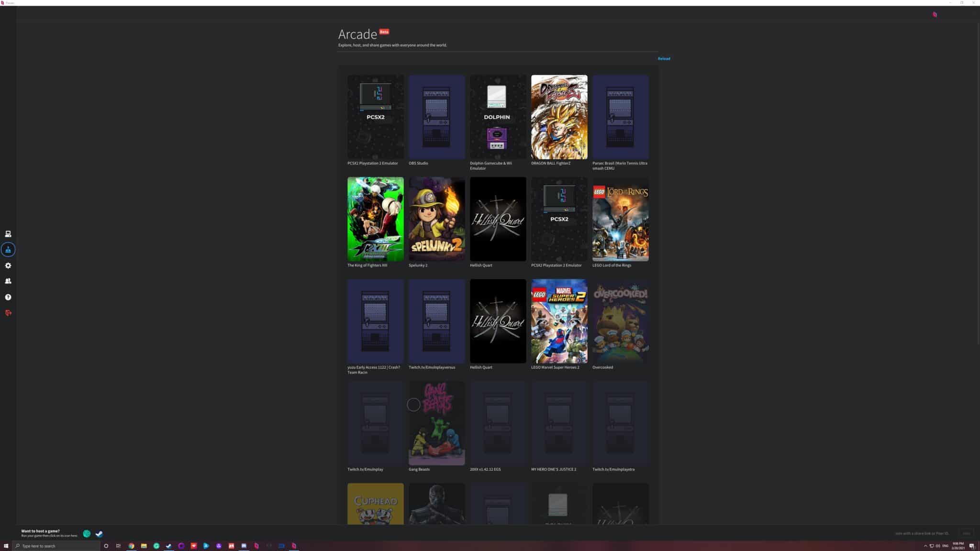Click the 'Twitch.tv/Emulnplayversus' label
This screenshot has width=980, height=551.
(x=432, y=367)
